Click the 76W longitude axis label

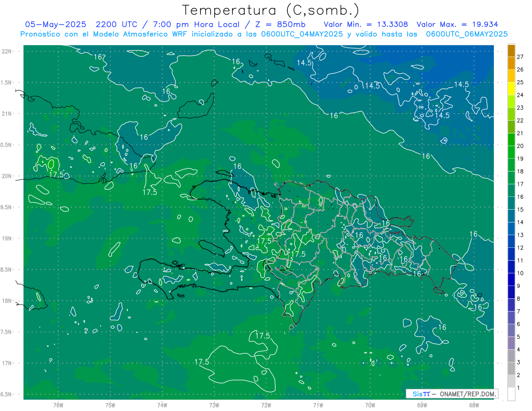pos(58,405)
